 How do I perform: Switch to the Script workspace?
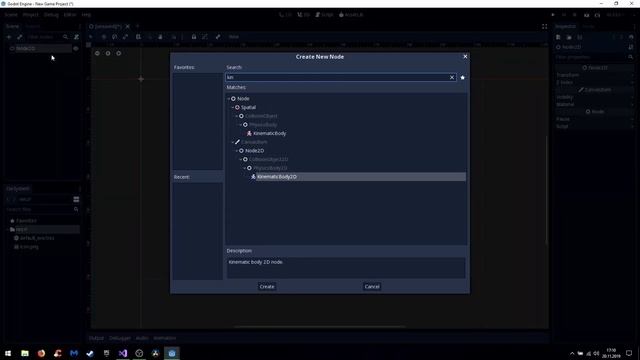coord(324,15)
